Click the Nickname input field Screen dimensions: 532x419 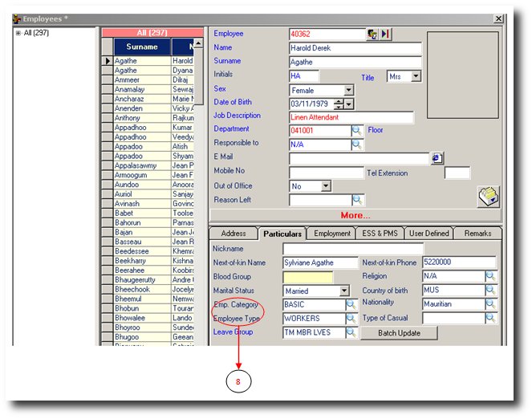click(x=353, y=249)
